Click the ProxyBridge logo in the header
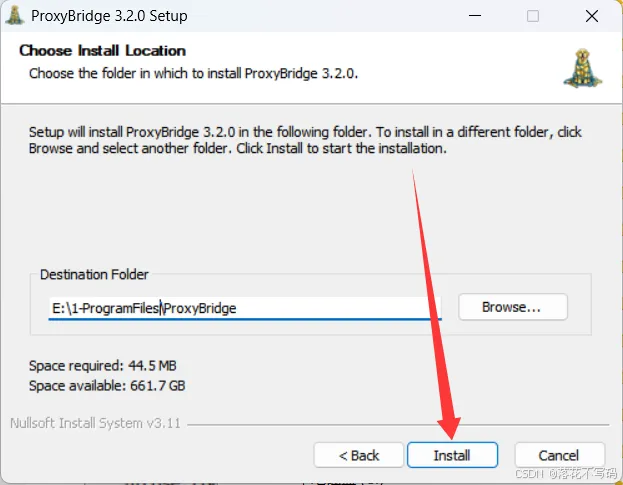The image size is (623, 485). pos(582,66)
